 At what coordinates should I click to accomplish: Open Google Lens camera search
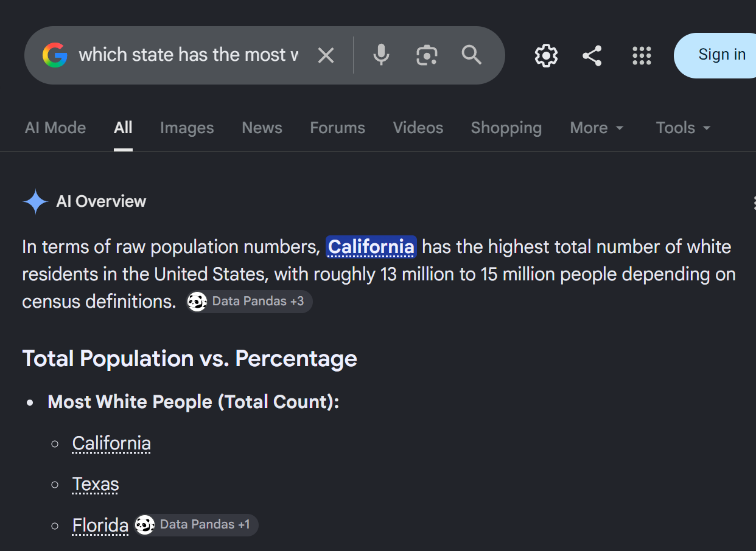(427, 55)
